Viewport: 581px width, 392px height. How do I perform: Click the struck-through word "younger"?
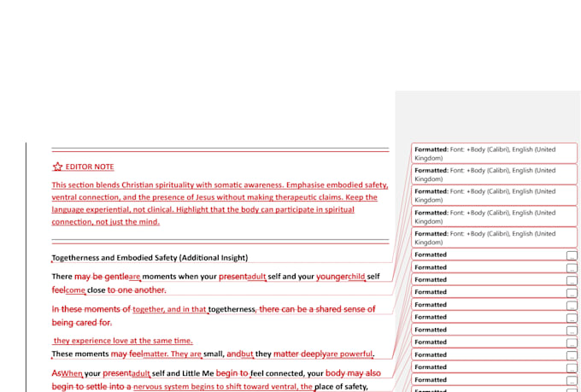332,277
